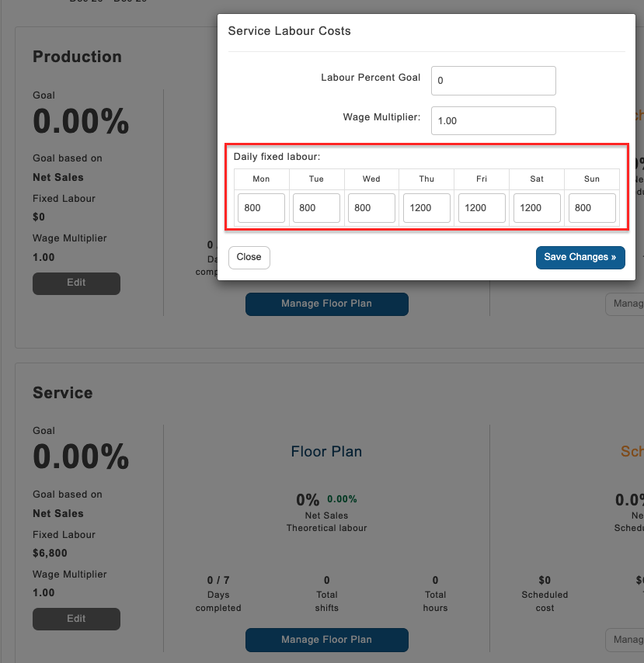Screen dimensions: 644x663
Task: Open Manage Floor Plan for Production
Action: pyautogui.click(x=326, y=304)
